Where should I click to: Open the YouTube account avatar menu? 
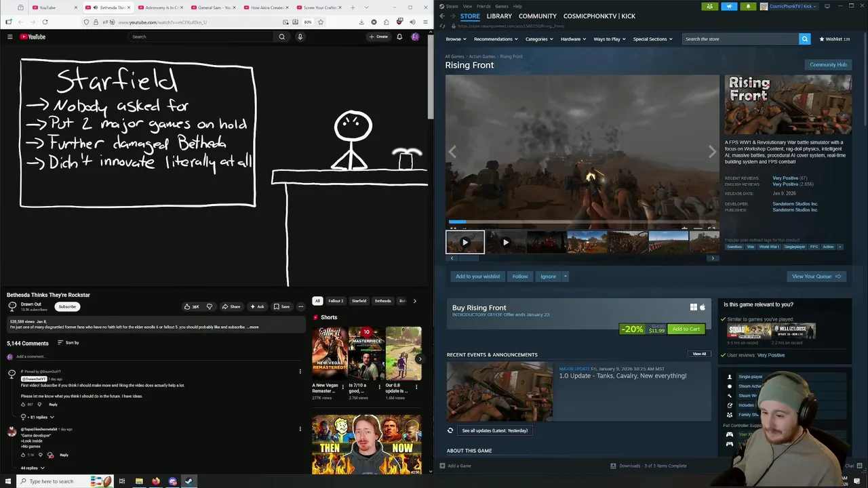(415, 37)
